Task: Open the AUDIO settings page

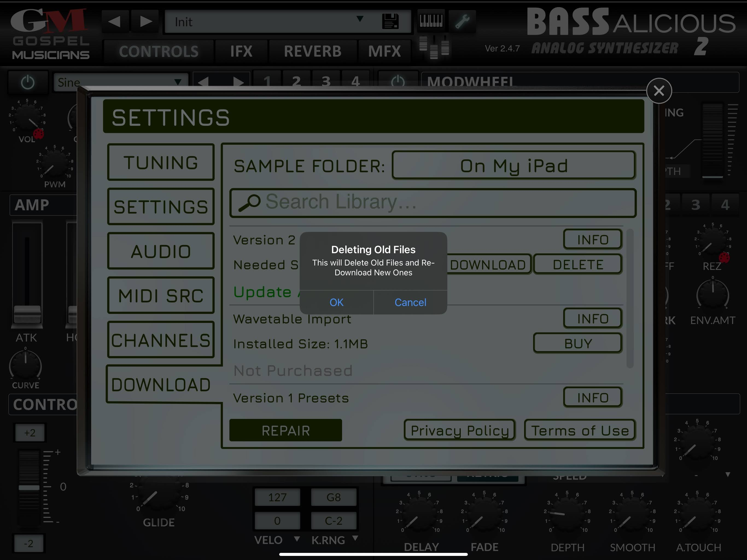Action: (161, 251)
